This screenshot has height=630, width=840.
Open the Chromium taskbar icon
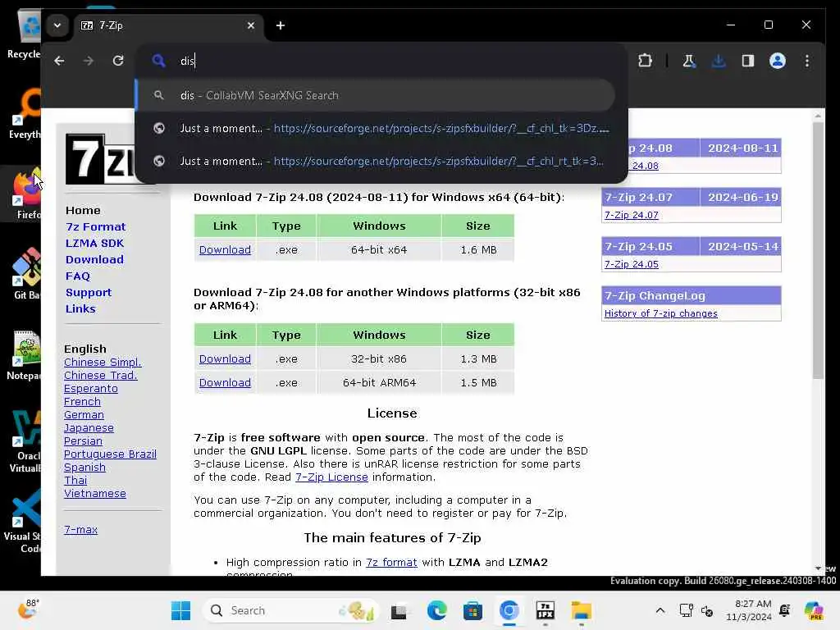(x=509, y=610)
